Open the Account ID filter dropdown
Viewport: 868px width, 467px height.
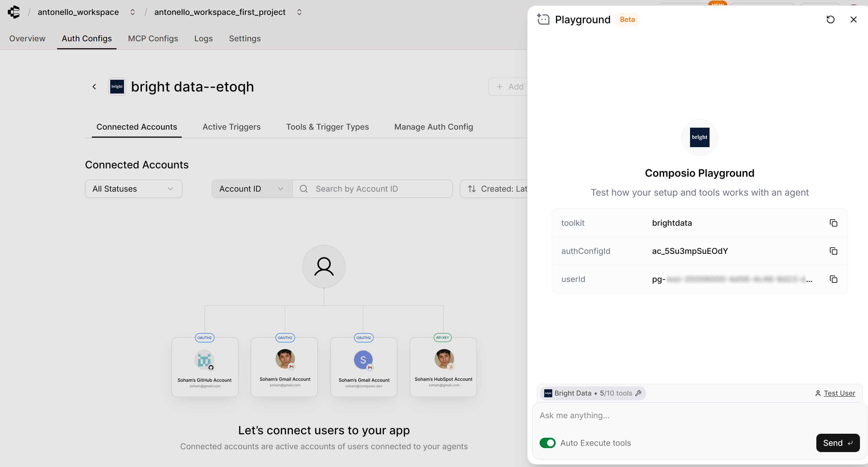click(x=251, y=188)
